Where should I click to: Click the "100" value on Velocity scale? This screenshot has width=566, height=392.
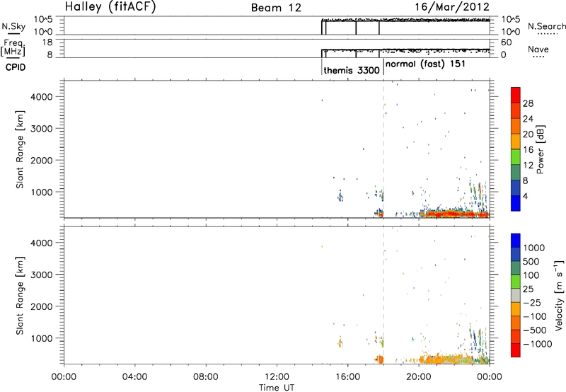[x=531, y=275]
